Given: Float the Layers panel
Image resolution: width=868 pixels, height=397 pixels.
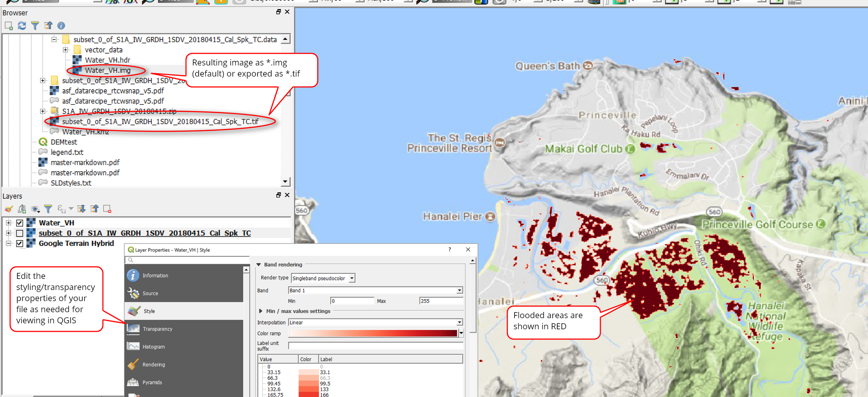Looking at the screenshot, I should [x=278, y=195].
